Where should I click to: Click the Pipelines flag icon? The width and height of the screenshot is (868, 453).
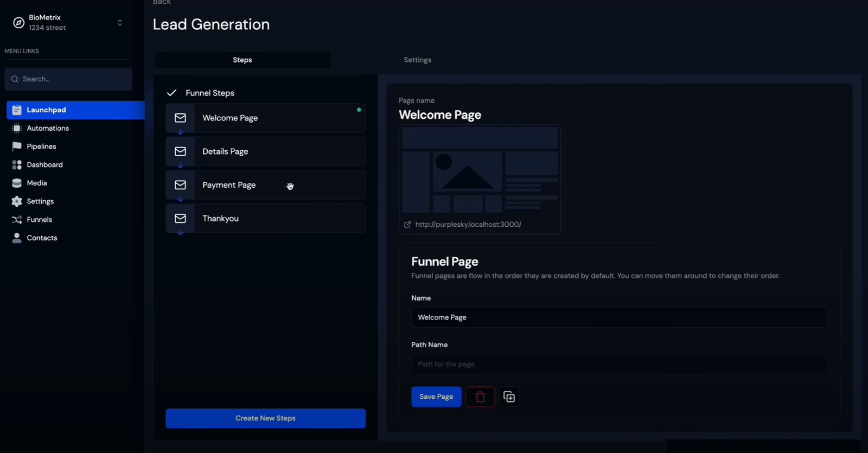coord(17,146)
